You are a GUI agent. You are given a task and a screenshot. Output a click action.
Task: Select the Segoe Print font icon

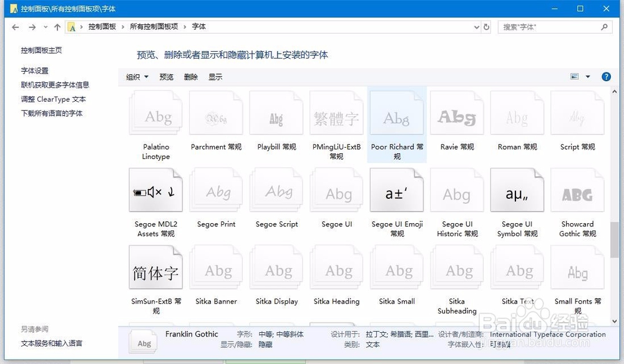click(216, 190)
